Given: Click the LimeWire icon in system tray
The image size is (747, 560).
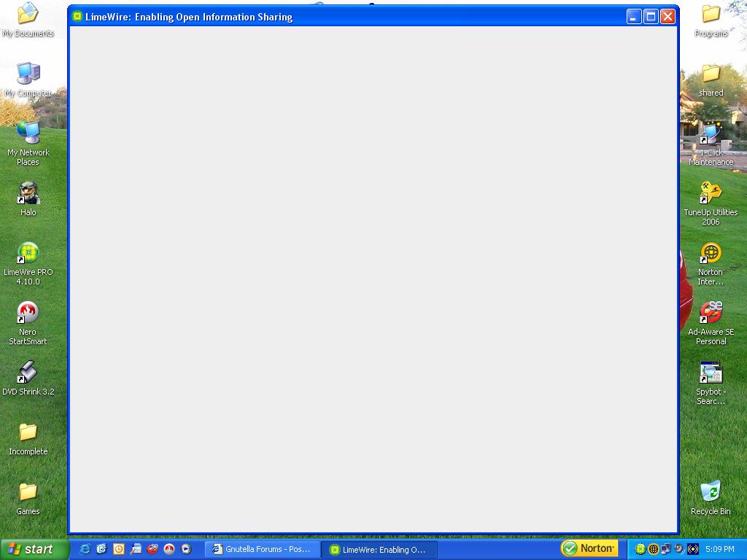Looking at the screenshot, I should click(x=640, y=549).
